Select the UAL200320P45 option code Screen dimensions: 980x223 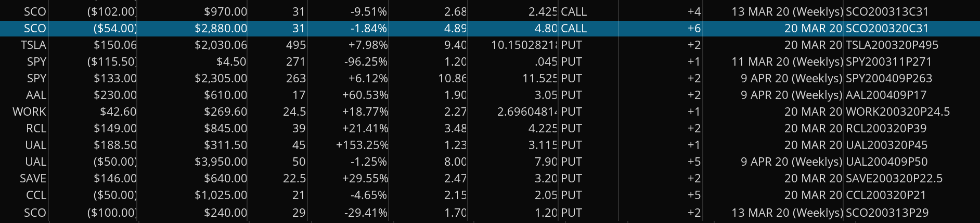pos(886,145)
